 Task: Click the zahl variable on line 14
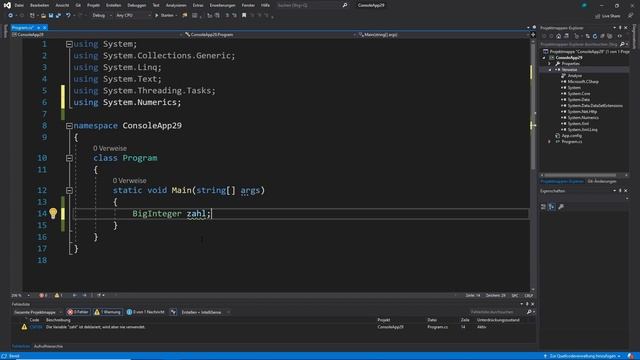tap(196, 213)
